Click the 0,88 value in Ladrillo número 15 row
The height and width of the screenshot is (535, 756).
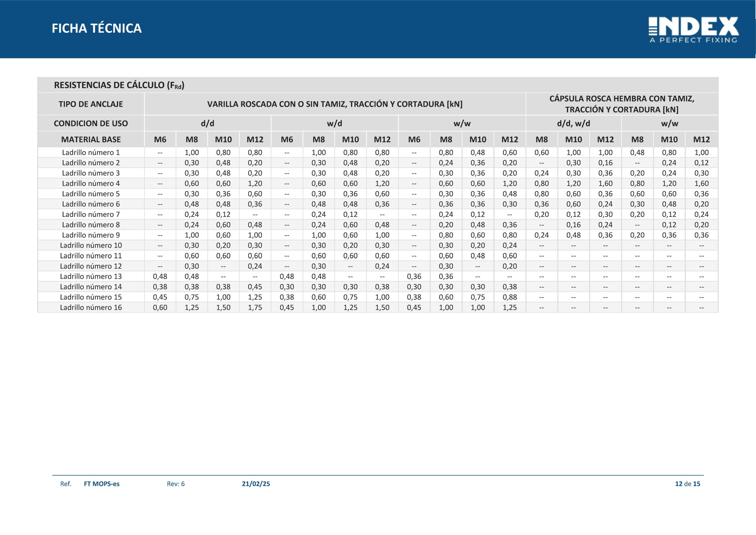coord(510,297)
